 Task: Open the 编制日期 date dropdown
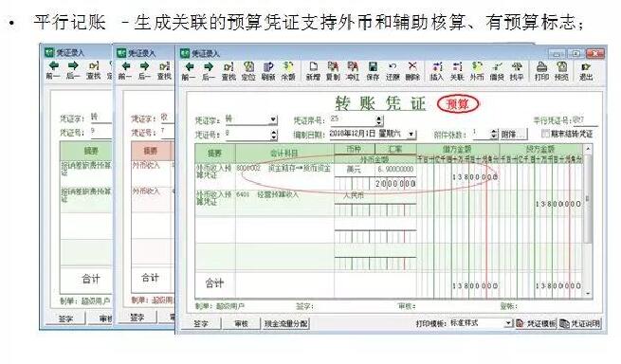click(411, 135)
